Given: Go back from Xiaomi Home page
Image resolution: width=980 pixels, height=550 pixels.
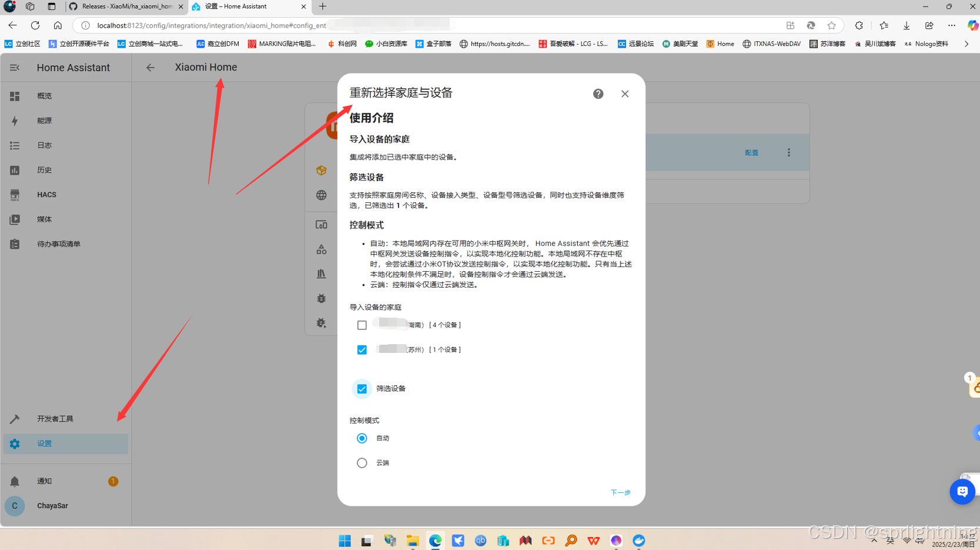Looking at the screenshot, I should (x=150, y=68).
